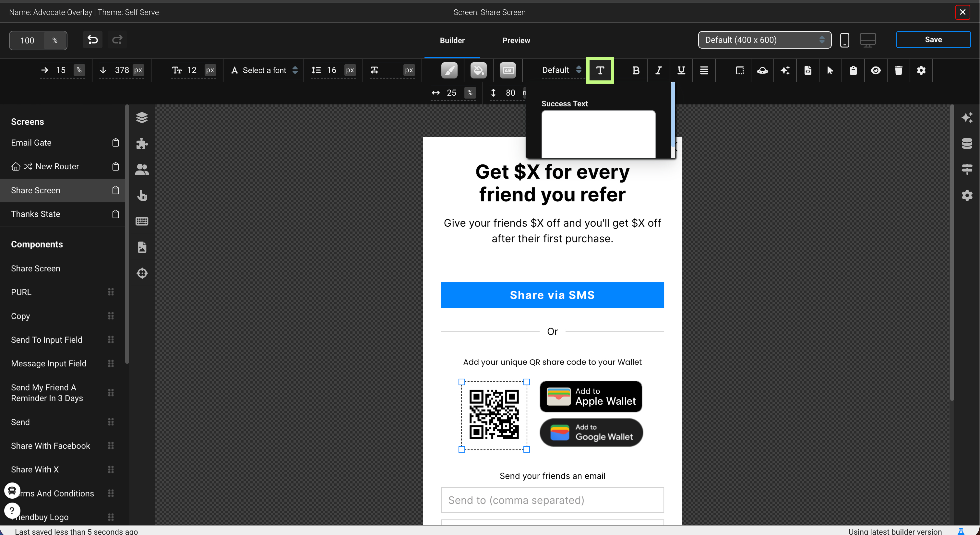The width and height of the screenshot is (980, 535).
Task: Select the keyboard icon in sidebar
Action: (x=142, y=221)
